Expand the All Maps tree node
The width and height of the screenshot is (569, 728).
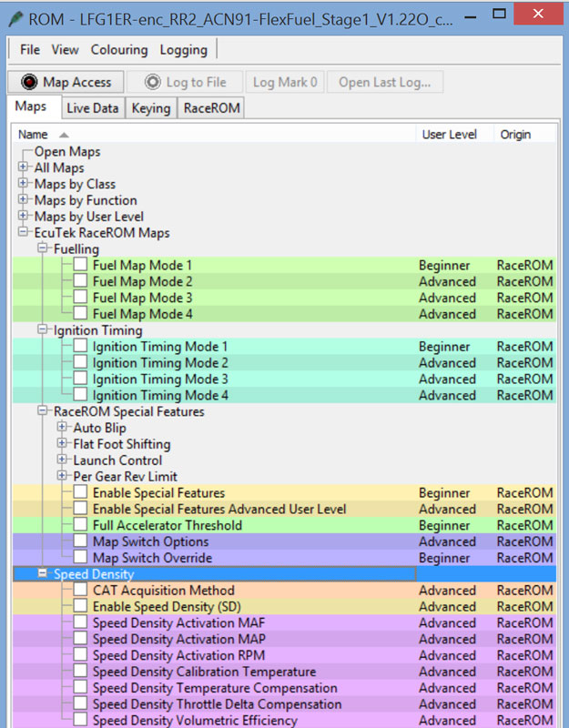[x=23, y=167]
